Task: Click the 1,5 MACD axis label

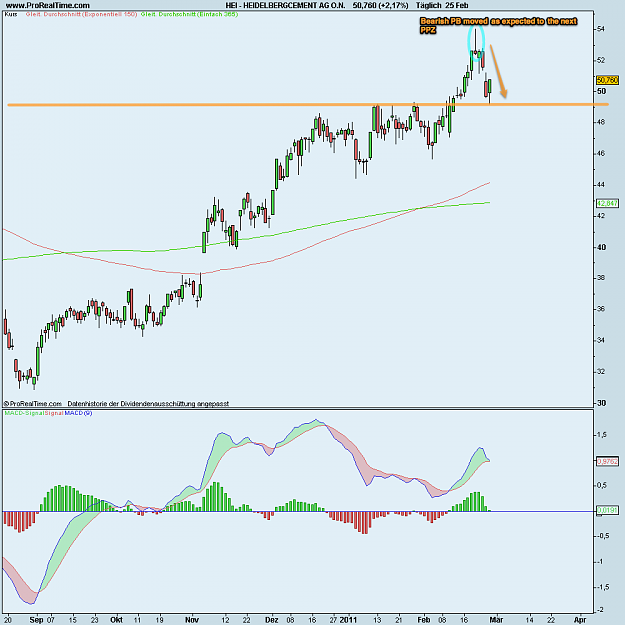Action: (602, 435)
